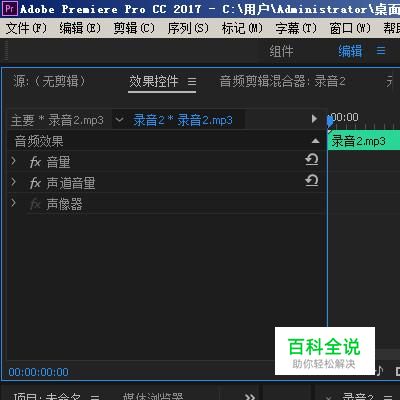Switch to the 音频剪辑混合器: 录音2 tab
The height and width of the screenshot is (400, 400).
click(x=282, y=81)
